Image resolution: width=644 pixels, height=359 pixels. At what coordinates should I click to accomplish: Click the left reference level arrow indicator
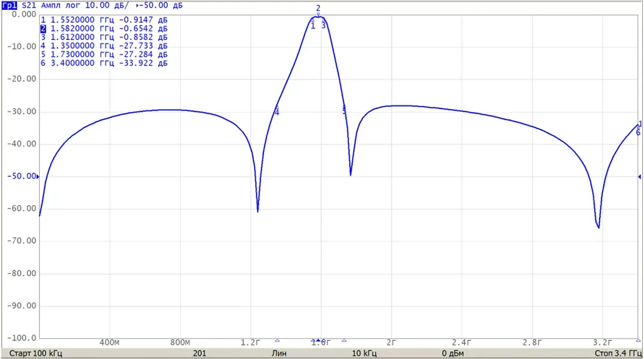tap(38, 177)
